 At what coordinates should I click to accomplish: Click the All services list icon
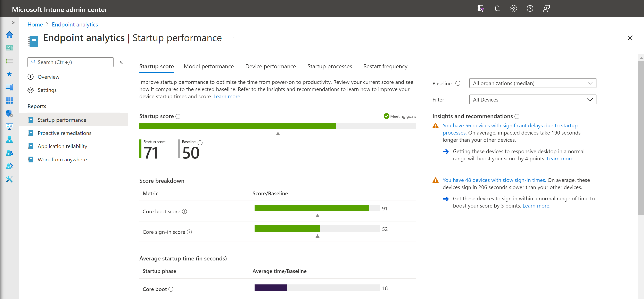(x=9, y=61)
